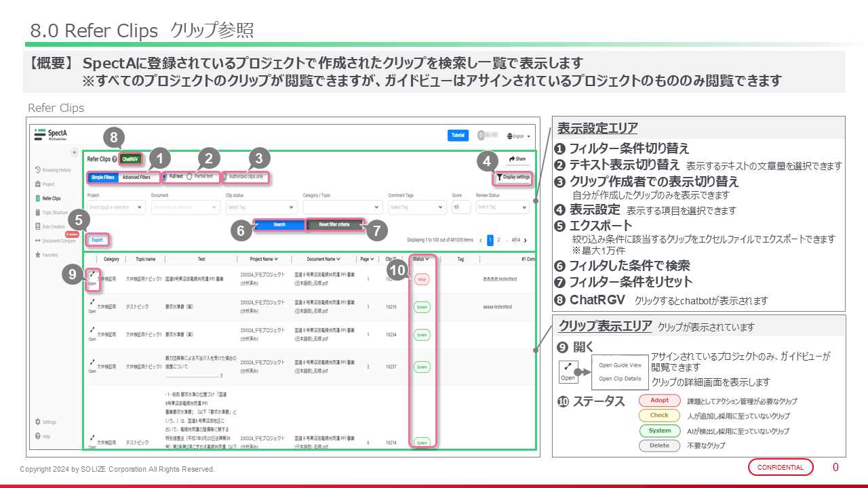Image resolution: width=868 pixels, height=488 pixels.
Task: Click the Share arrow icon
Action: [511, 159]
